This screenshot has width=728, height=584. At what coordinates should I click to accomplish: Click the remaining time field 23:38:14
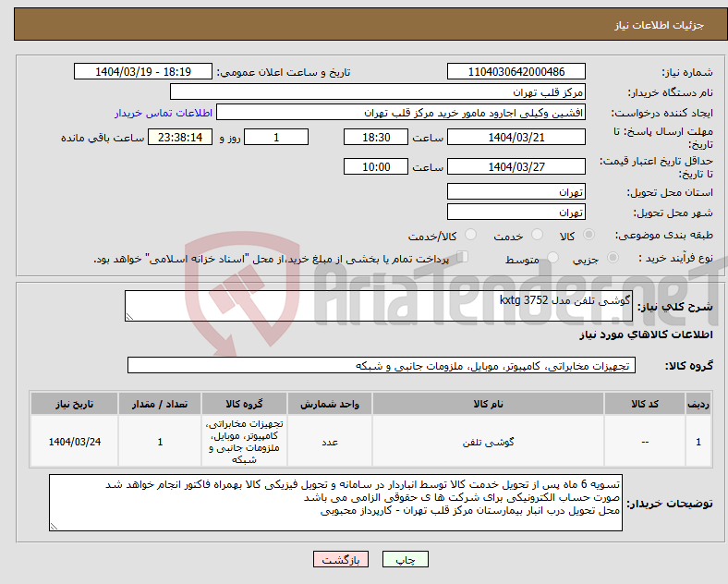coord(180,137)
